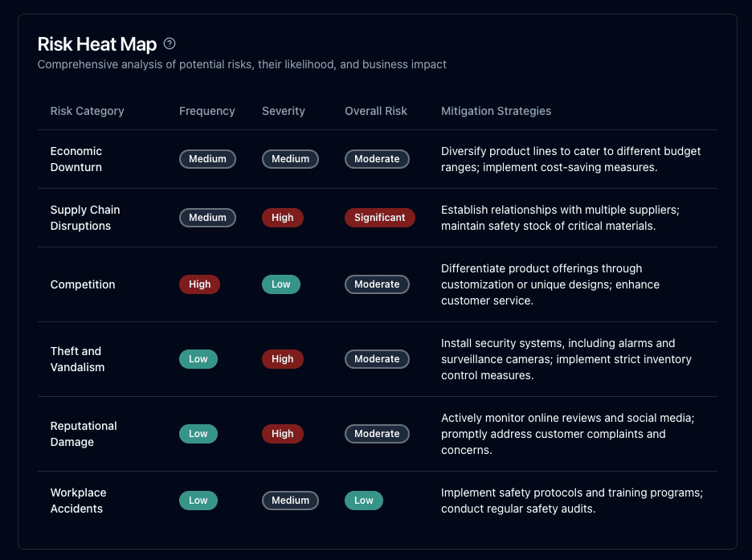752x560 pixels.
Task: Click the Mitigation Strategies column header
Action: point(496,111)
